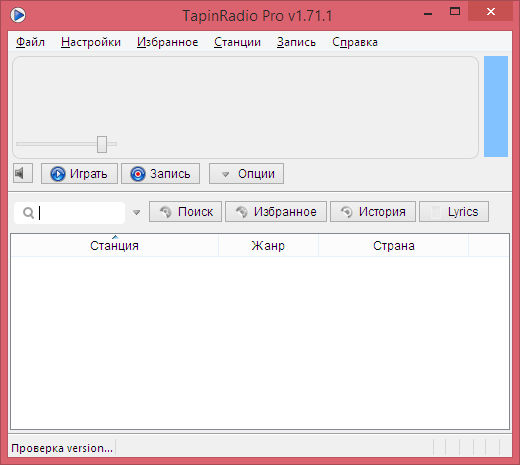Expand the search field dropdown arrow
Image resolution: width=520 pixels, height=465 pixels.
(x=136, y=212)
